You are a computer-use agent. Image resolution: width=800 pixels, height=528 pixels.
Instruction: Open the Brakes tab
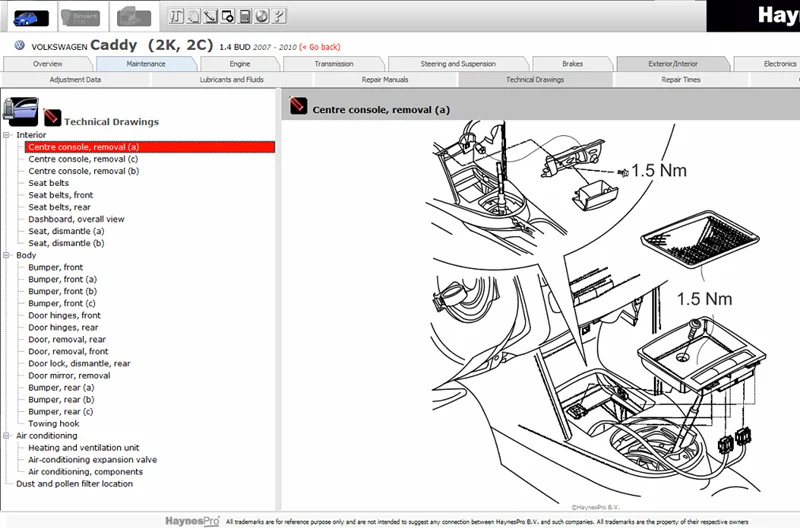pyautogui.click(x=572, y=64)
